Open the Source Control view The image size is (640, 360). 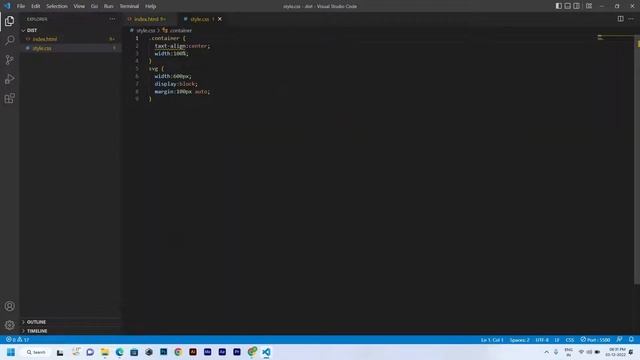[x=9, y=60]
